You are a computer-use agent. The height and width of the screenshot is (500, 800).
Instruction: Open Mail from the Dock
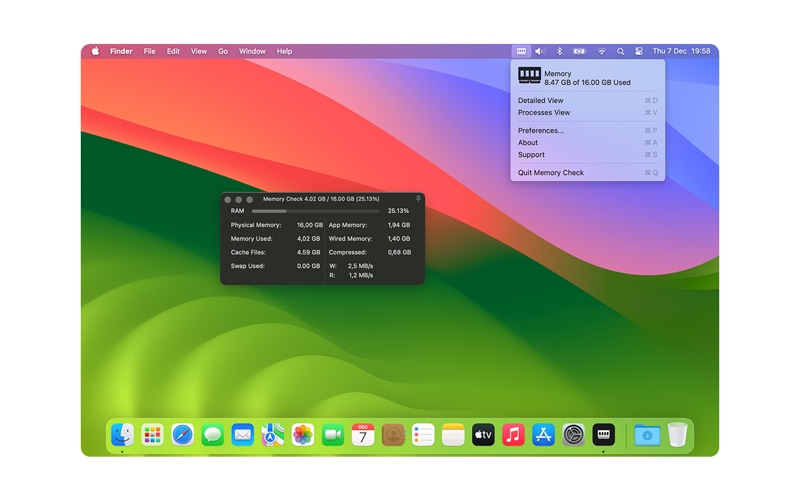point(242,435)
